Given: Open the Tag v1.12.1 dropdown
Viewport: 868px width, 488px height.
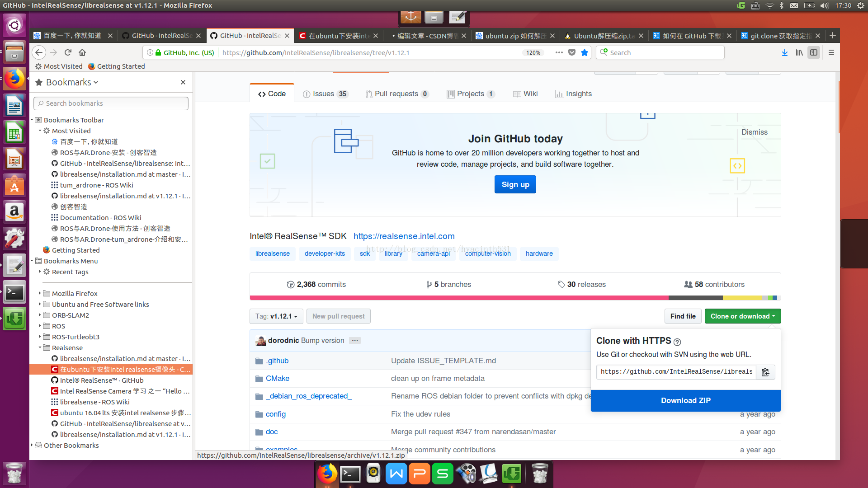Looking at the screenshot, I should (276, 316).
